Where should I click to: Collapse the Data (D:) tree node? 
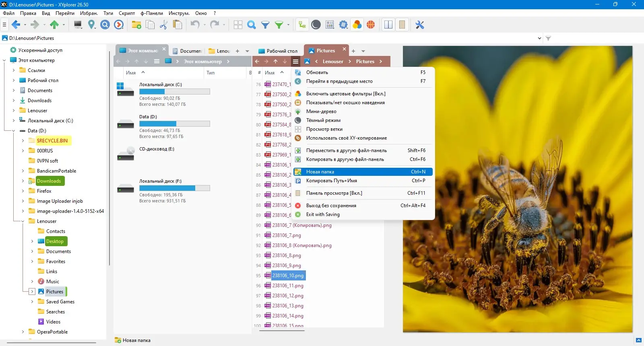(x=14, y=131)
